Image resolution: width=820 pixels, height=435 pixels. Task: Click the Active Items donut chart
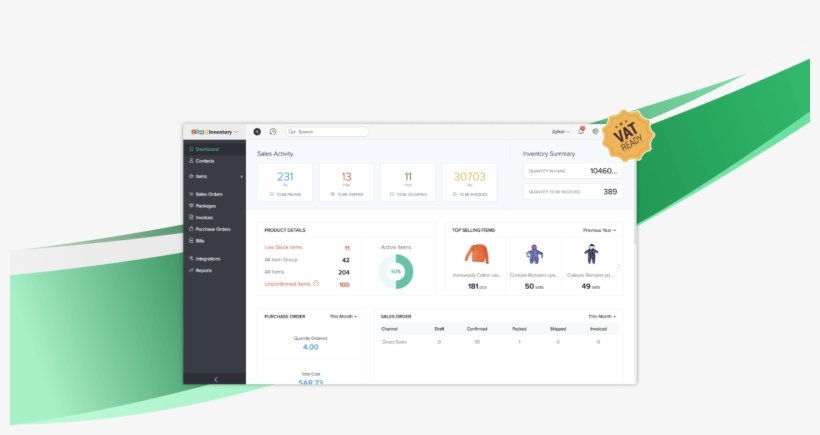[396, 271]
